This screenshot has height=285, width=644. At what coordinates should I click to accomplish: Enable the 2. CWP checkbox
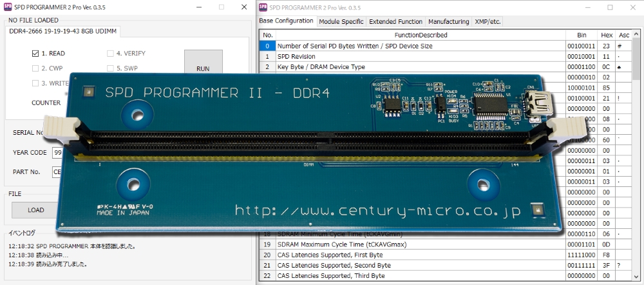pyautogui.click(x=35, y=68)
